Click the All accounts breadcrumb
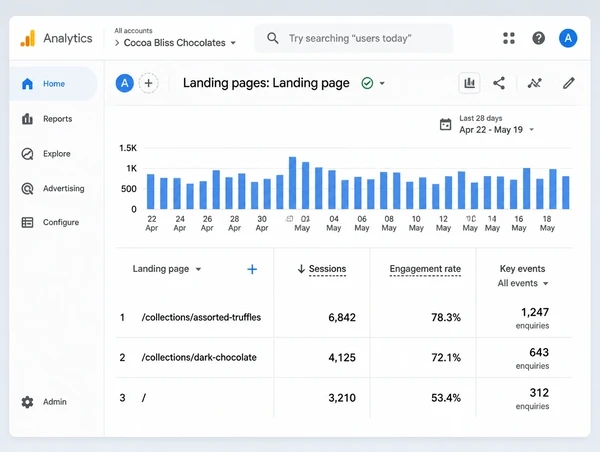Screen dimensions: 600x452 133,31
